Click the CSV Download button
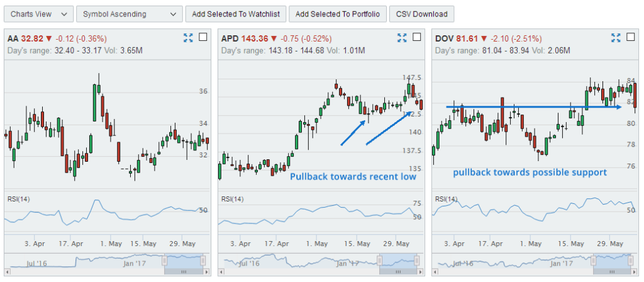Screen dimensions: 644x282 click(421, 14)
